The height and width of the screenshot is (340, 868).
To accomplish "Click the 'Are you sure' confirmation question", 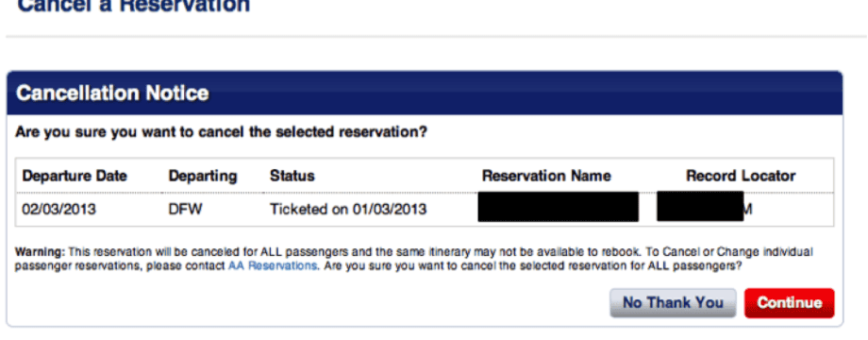I will pos(222,133).
